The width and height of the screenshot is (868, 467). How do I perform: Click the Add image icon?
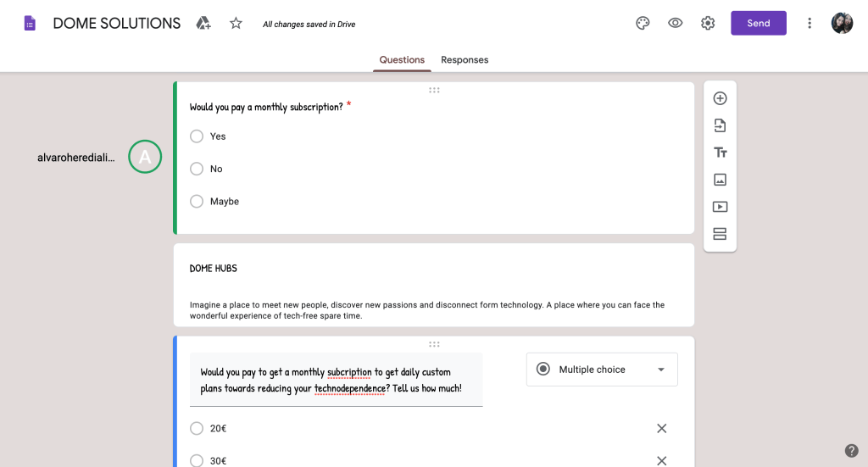720,180
